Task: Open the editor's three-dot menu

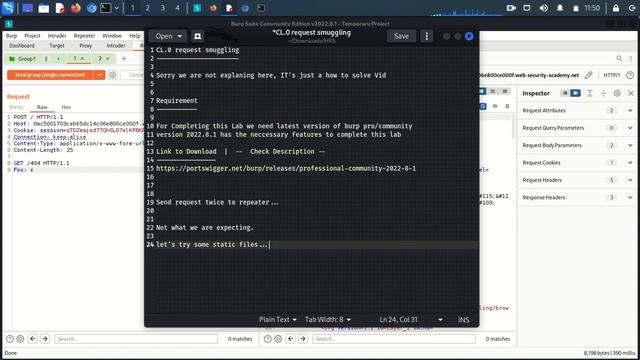Action: (427, 36)
